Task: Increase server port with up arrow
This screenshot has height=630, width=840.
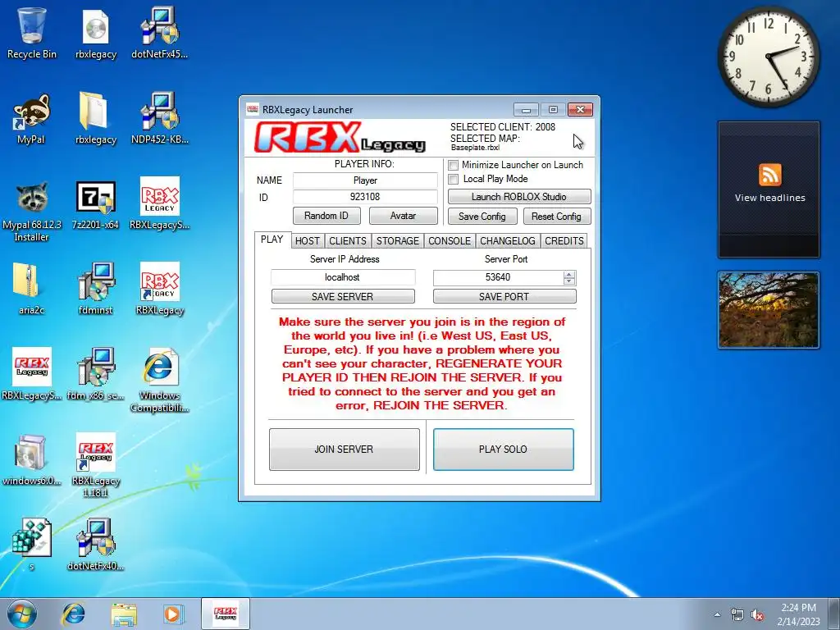Action: (569, 274)
